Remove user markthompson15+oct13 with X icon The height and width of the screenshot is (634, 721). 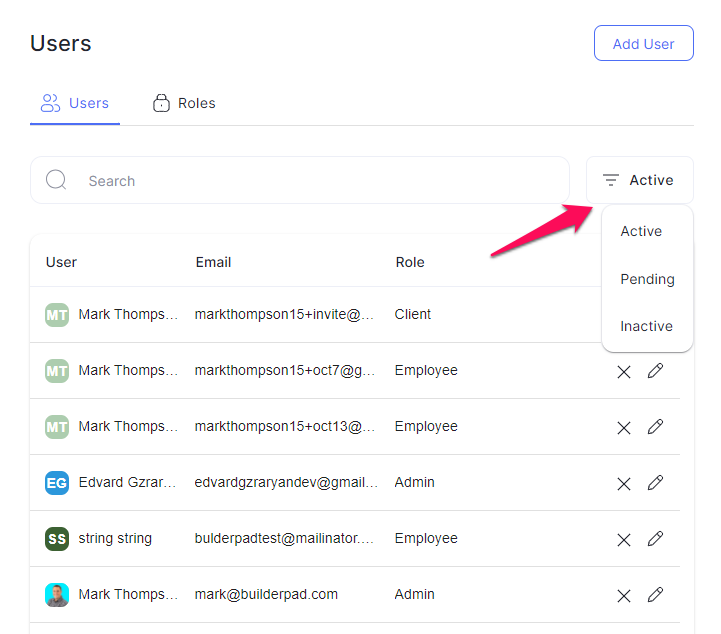click(x=624, y=428)
